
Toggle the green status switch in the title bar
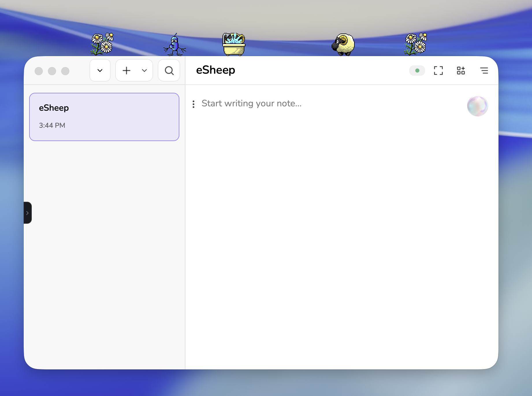pos(417,70)
